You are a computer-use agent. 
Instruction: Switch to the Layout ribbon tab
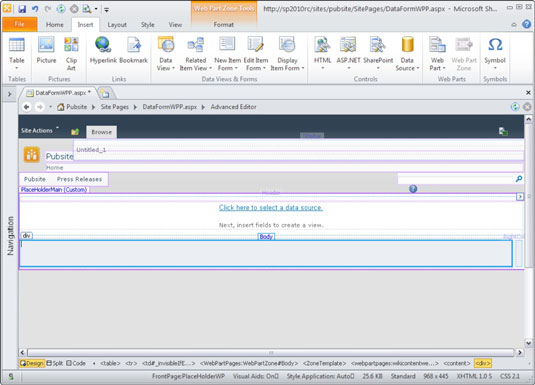[x=117, y=25]
